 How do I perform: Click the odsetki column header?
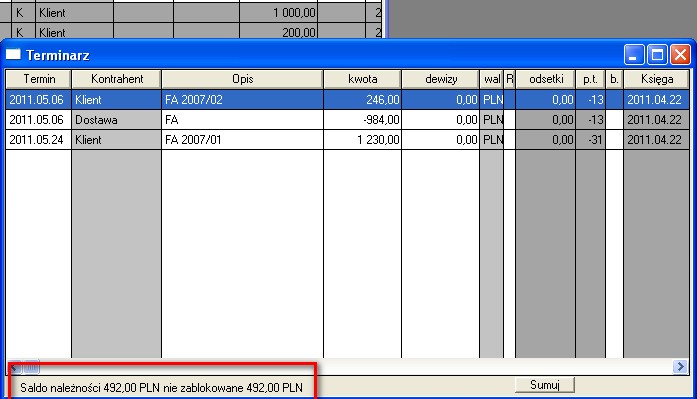tap(546, 79)
